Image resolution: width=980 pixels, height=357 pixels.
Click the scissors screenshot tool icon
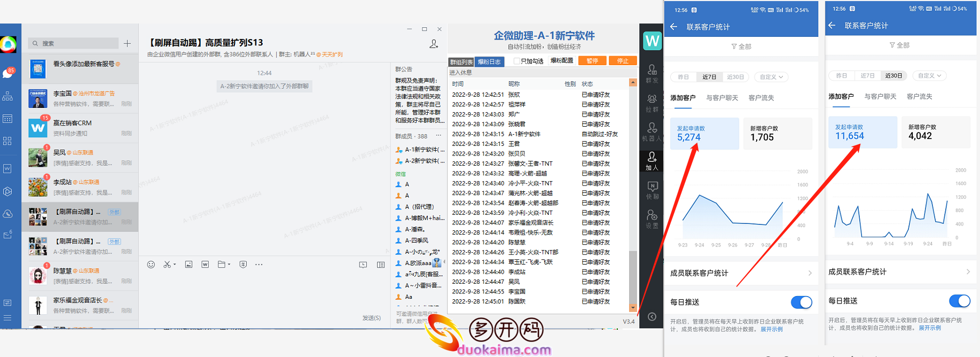(x=168, y=265)
